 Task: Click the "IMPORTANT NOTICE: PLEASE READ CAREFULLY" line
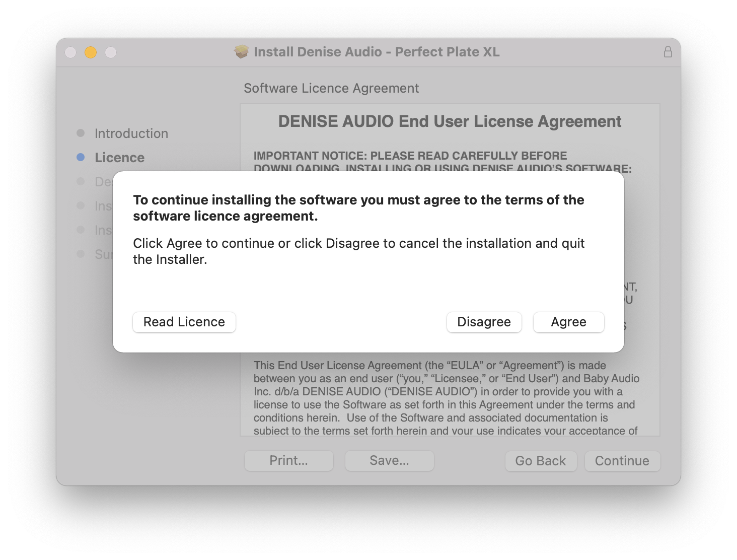point(410,156)
